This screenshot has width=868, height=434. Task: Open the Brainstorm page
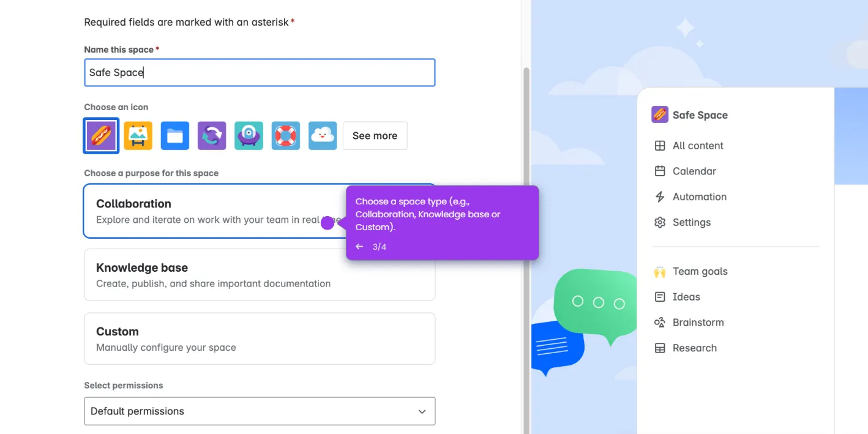(x=698, y=323)
